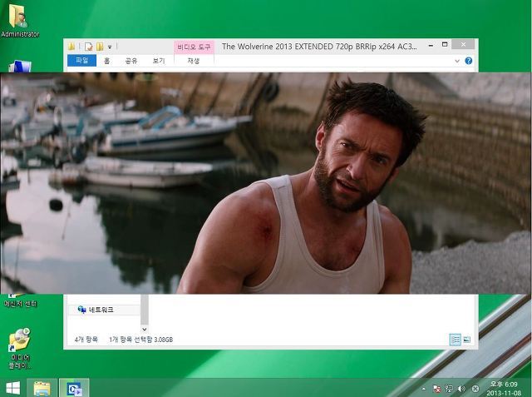
Task: Minimize the Explorer window
Action: (x=431, y=45)
